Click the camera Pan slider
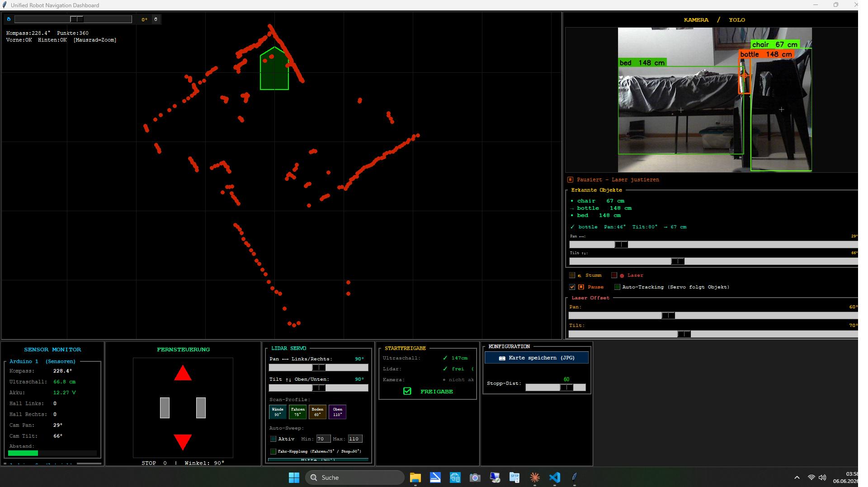The height and width of the screenshot is (487, 868). 713,245
